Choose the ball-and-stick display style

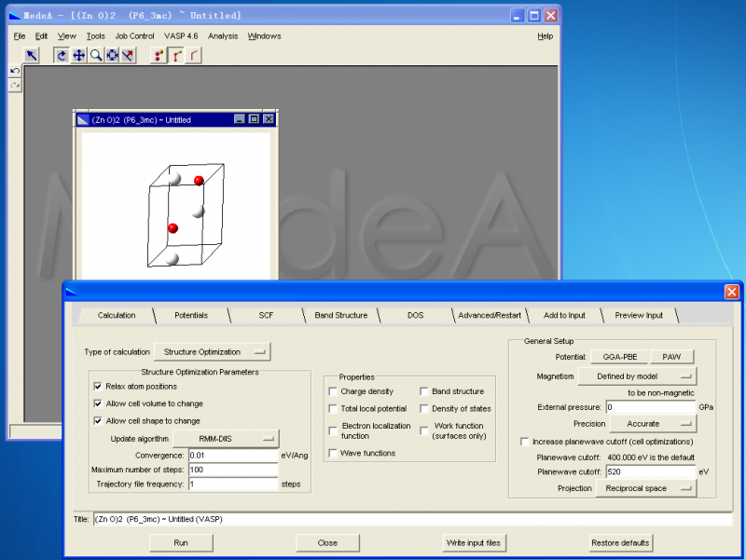pyautogui.click(x=176, y=55)
